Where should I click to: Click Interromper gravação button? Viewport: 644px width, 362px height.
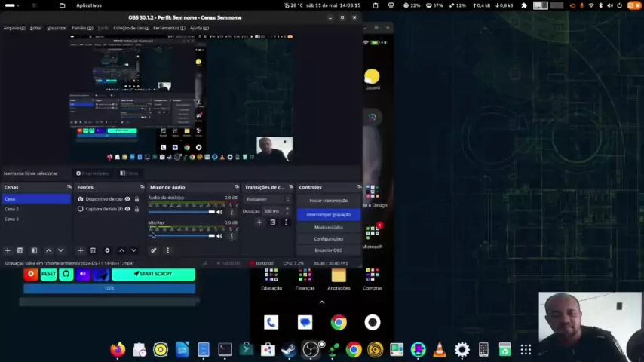tap(328, 214)
